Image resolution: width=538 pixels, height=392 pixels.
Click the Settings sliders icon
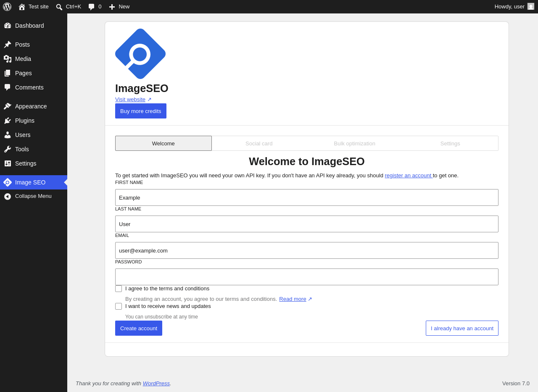tap(8, 163)
